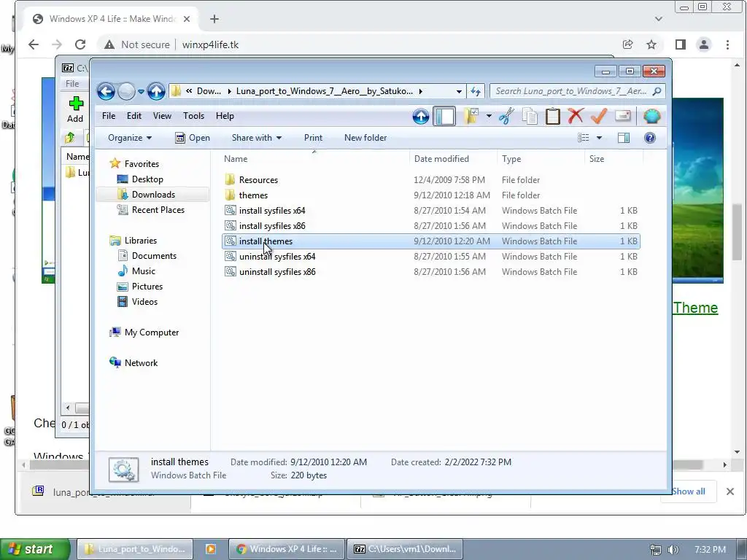Toggle the navigation pane toolbar button
This screenshot has width=747, height=560.
pos(444,116)
